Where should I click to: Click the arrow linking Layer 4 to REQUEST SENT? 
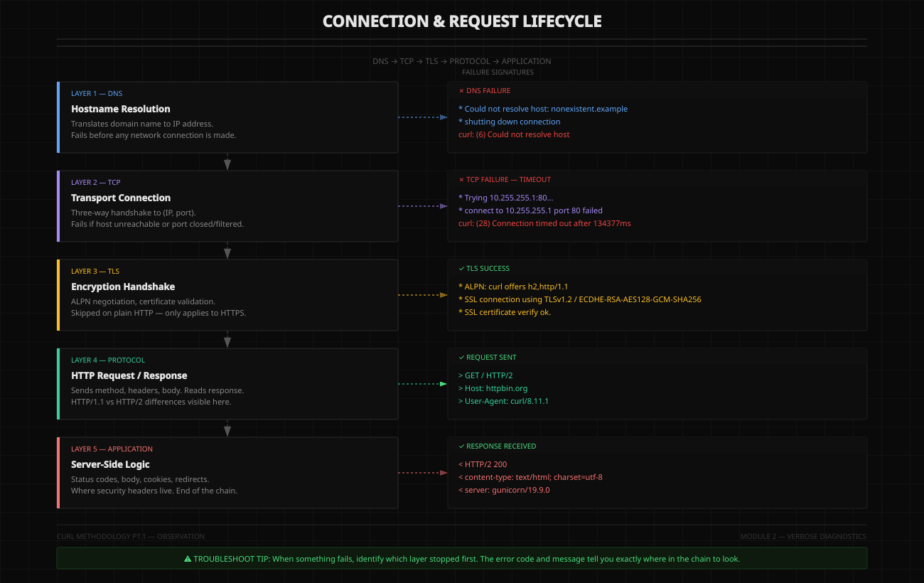click(423, 383)
